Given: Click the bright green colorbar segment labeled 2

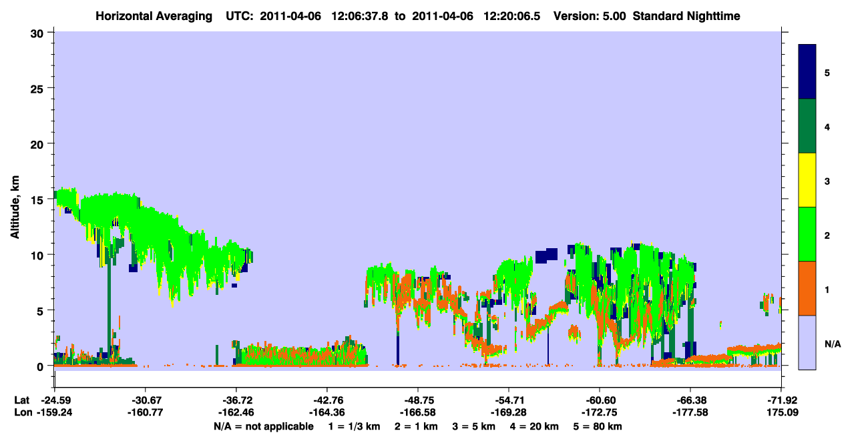Looking at the screenshot, I should pos(807,234).
